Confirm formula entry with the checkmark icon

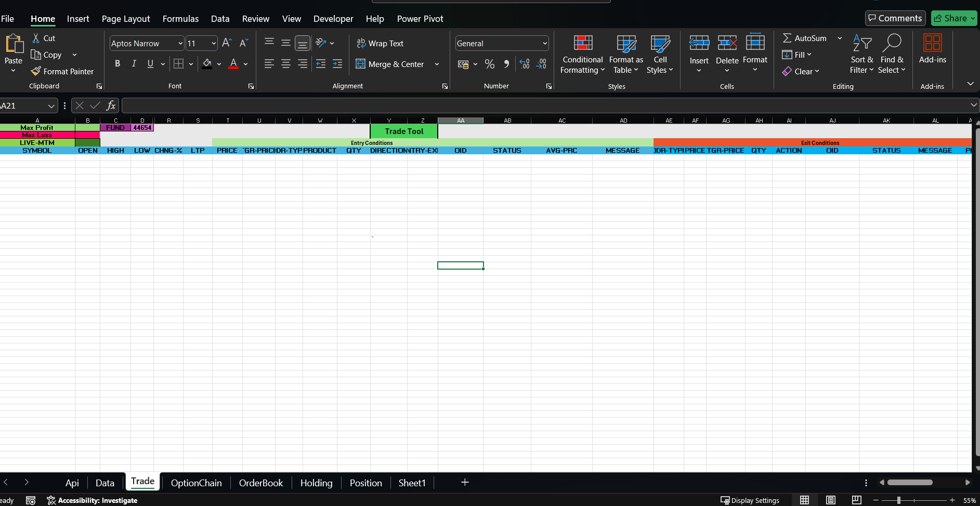click(x=95, y=105)
